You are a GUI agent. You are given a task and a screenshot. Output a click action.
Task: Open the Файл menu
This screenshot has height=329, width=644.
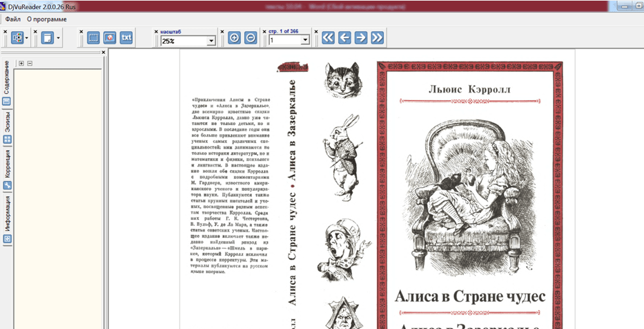click(12, 19)
